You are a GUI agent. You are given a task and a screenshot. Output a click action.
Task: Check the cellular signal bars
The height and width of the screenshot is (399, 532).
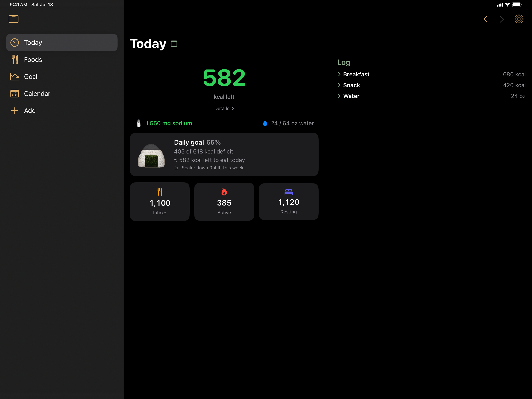pos(500,5)
